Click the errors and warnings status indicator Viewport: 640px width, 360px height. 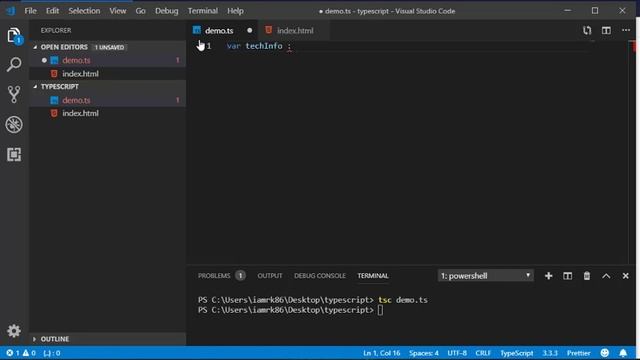coord(20,353)
